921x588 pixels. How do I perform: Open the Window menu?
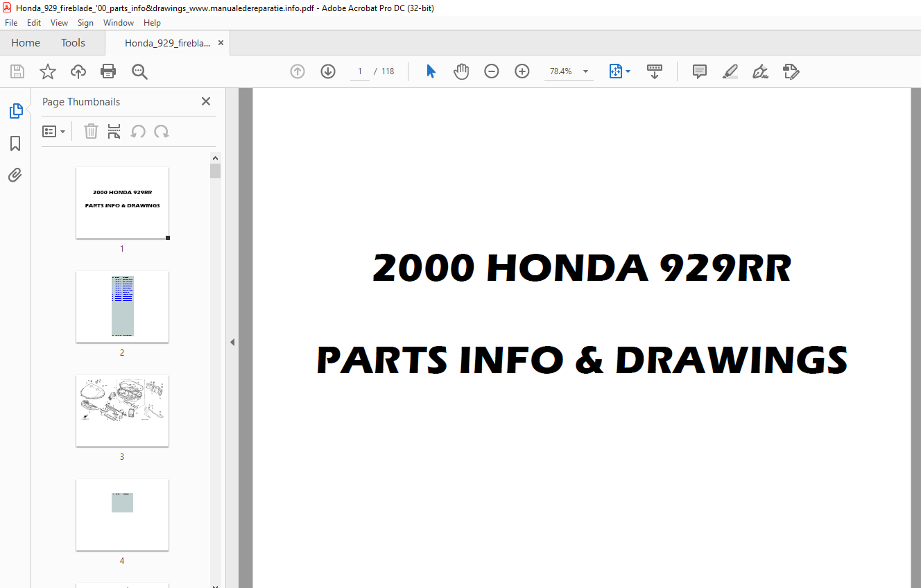[x=119, y=23]
